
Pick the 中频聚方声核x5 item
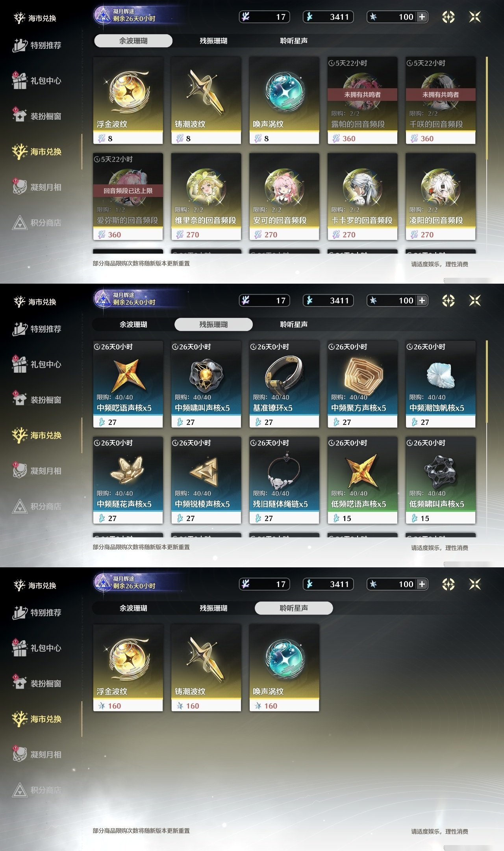pyautogui.click(x=362, y=384)
